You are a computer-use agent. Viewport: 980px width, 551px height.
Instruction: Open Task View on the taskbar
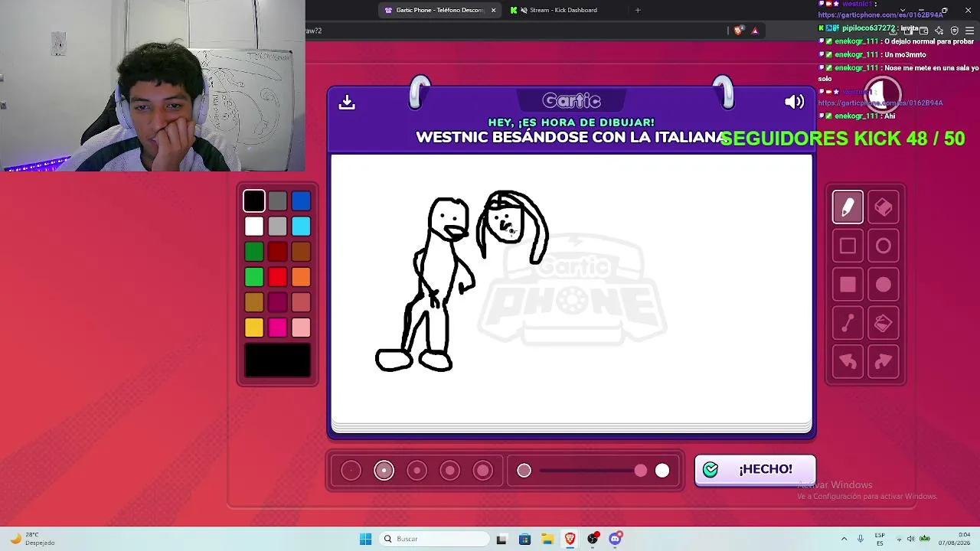501,539
